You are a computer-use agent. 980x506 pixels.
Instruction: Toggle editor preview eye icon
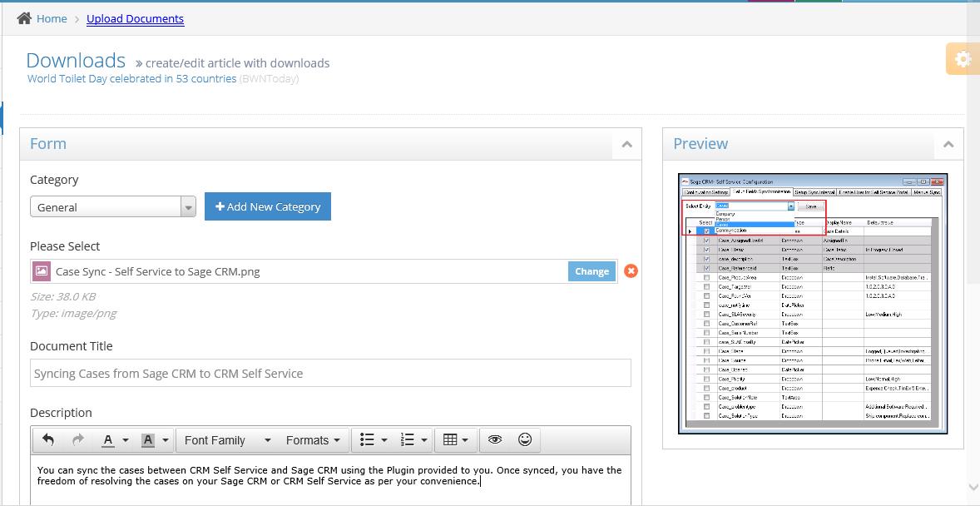495,439
